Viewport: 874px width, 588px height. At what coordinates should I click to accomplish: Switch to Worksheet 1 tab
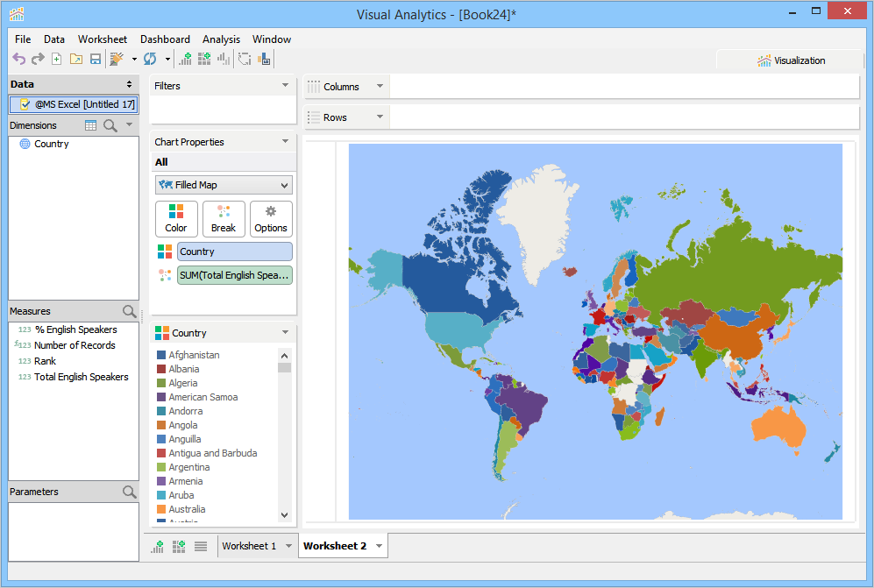click(x=249, y=546)
